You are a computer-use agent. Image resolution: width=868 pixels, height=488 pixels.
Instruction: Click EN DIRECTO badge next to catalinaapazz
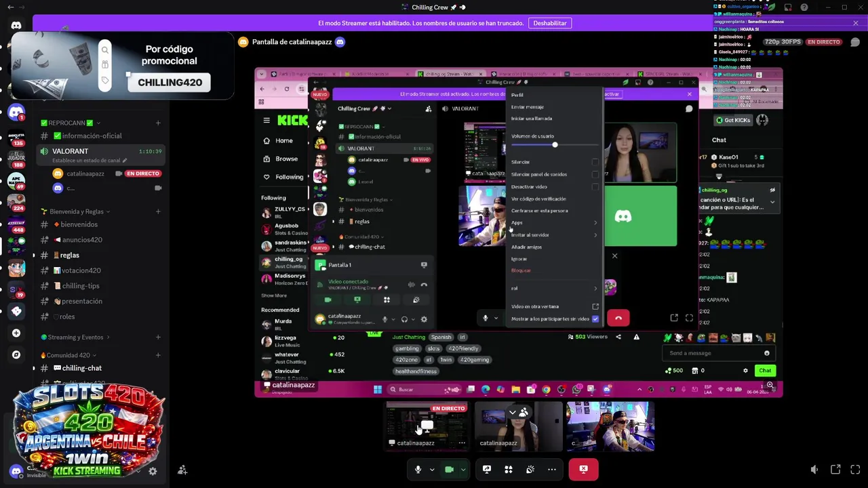(142, 174)
